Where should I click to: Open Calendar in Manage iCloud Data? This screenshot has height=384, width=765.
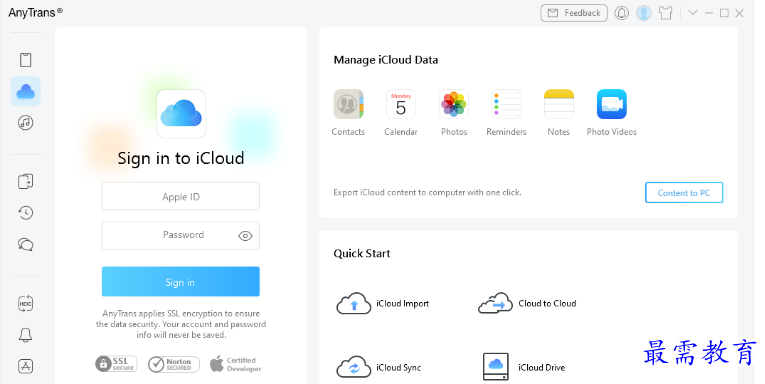(401, 113)
